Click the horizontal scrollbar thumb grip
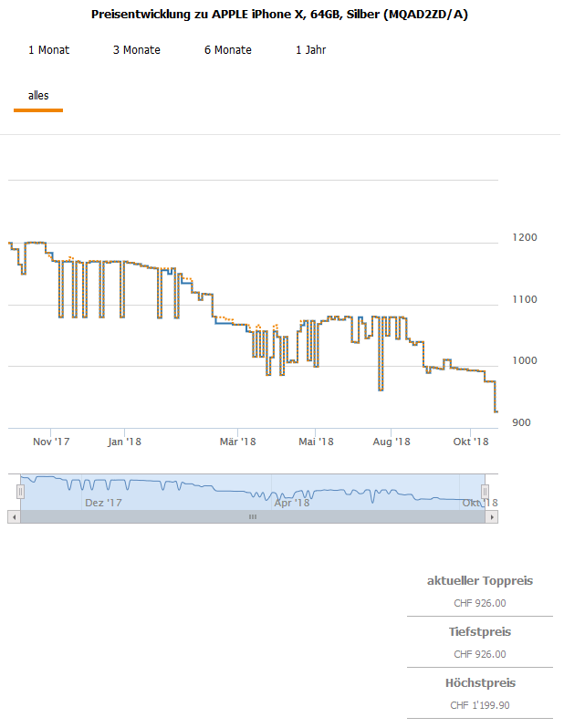 [253, 517]
